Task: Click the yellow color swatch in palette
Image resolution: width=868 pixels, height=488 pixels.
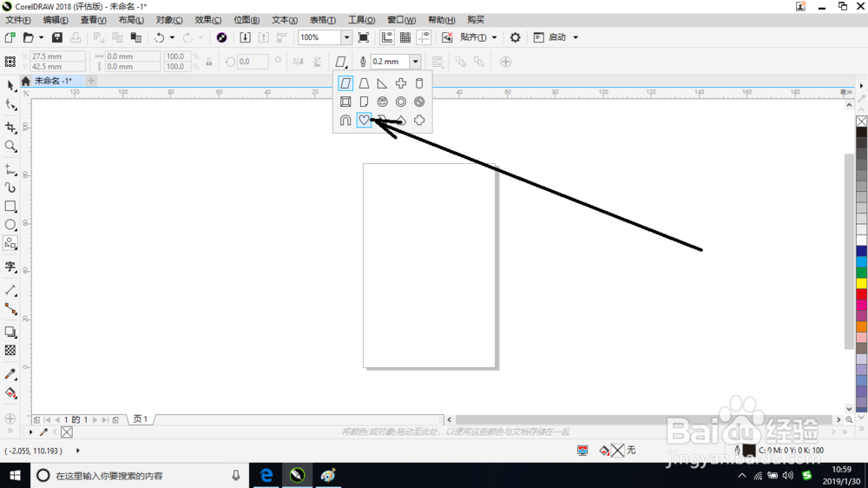Action: [x=861, y=283]
